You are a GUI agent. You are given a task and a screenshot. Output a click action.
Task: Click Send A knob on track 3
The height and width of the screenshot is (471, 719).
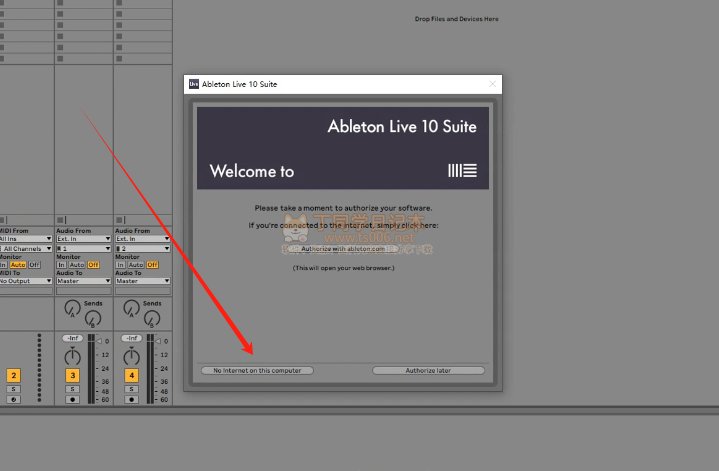[71, 306]
